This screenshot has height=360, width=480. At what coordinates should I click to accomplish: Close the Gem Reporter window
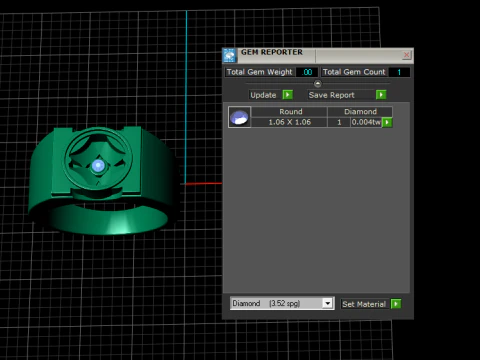click(x=406, y=55)
